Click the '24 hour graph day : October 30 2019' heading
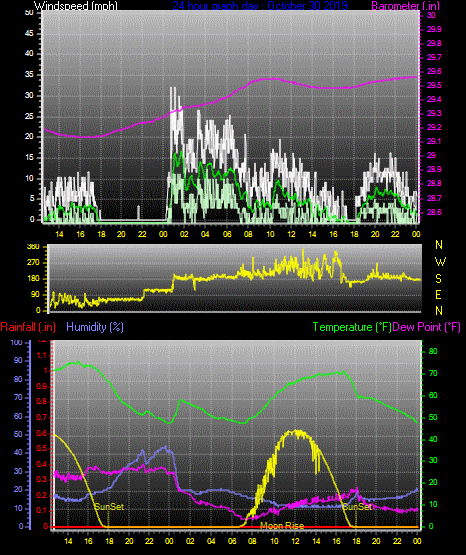 tap(260, 6)
